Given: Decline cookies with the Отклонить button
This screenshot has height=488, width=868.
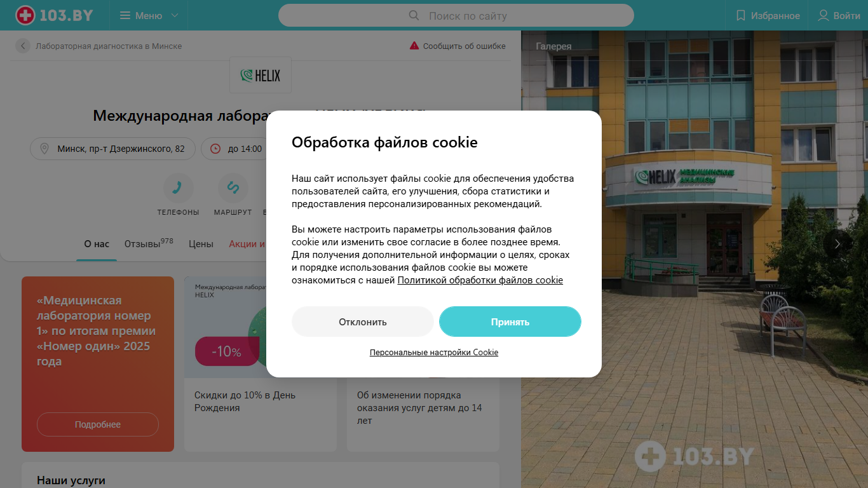Looking at the screenshot, I should (363, 322).
